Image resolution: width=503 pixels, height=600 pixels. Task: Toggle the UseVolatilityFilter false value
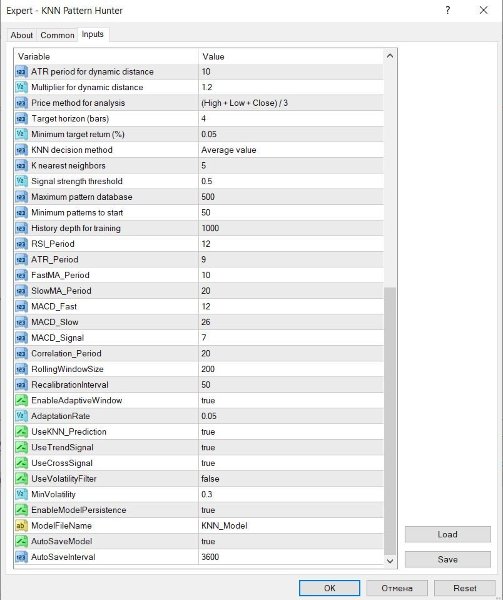pyautogui.click(x=291, y=478)
